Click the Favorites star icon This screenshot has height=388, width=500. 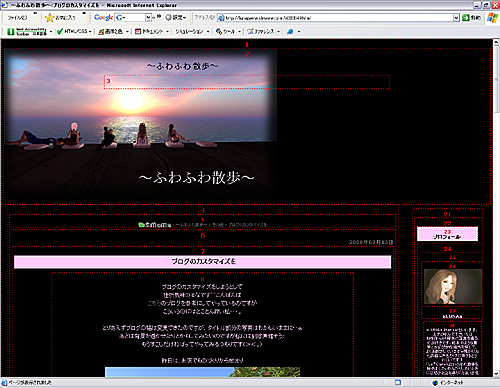(x=49, y=18)
